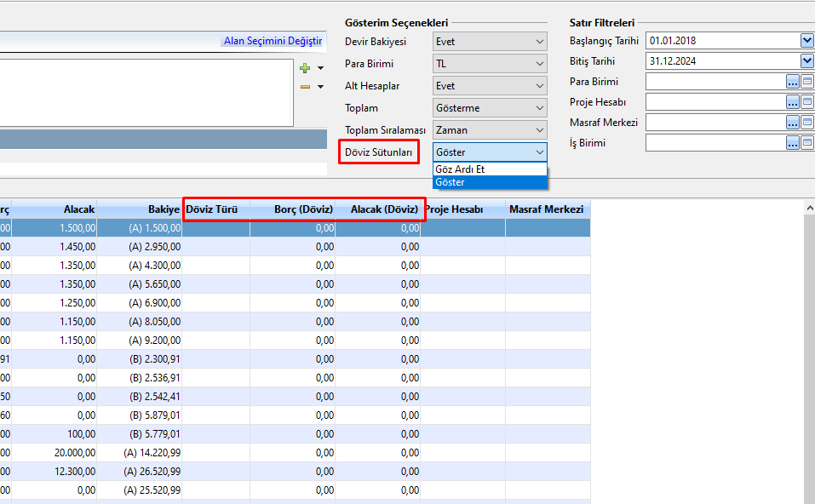Click the list icon beside Para Birimi filter
Viewport: 815px width, 504px height.
point(807,82)
